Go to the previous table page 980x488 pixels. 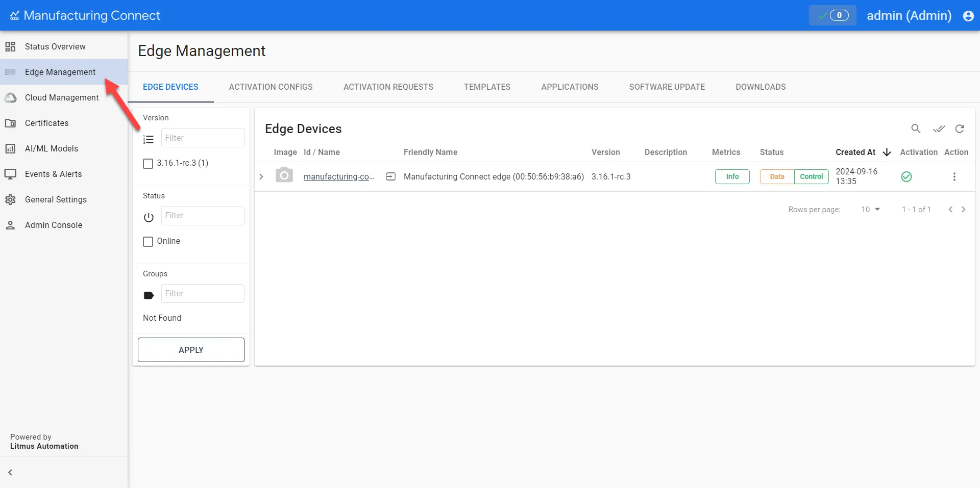pos(950,210)
